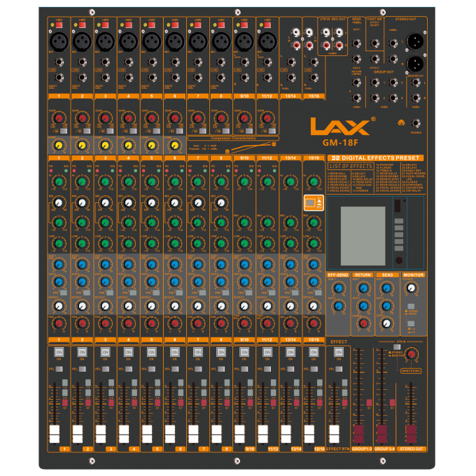This screenshot has height=476, width=476.
Task: Click channel 8 white MID frequency knob
Action: pyautogui.click(x=221, y=202)
